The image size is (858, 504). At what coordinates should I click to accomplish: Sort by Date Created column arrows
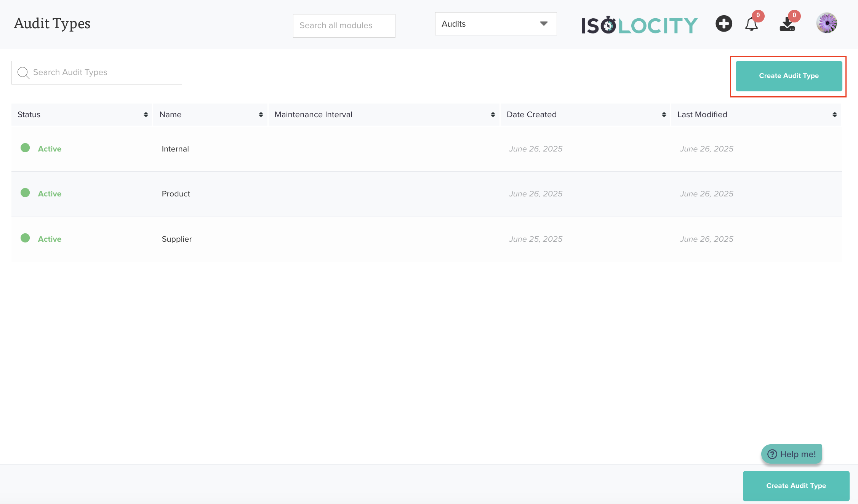664,115
